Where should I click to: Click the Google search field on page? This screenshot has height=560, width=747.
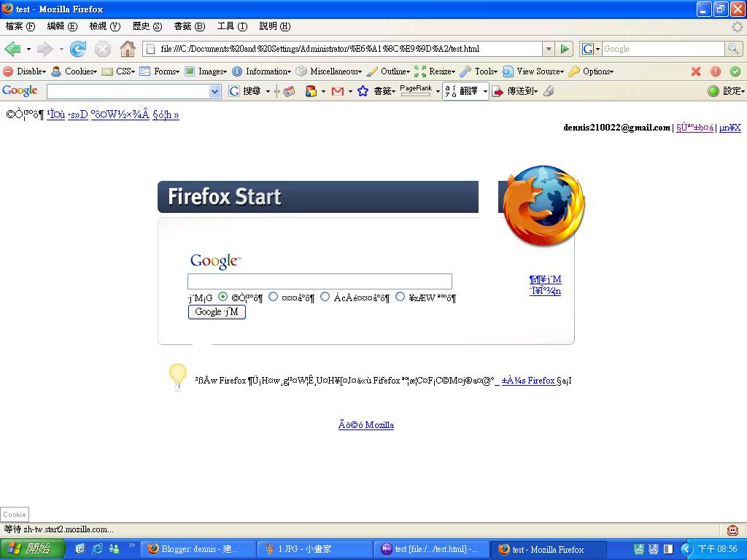pyautogui.click(x=320, y=281)
